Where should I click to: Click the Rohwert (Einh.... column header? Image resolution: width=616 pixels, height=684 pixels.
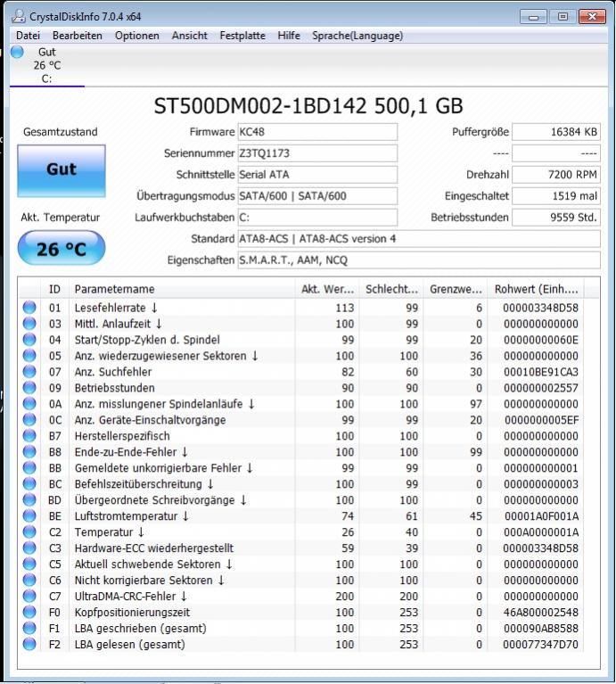pos(536,289)
